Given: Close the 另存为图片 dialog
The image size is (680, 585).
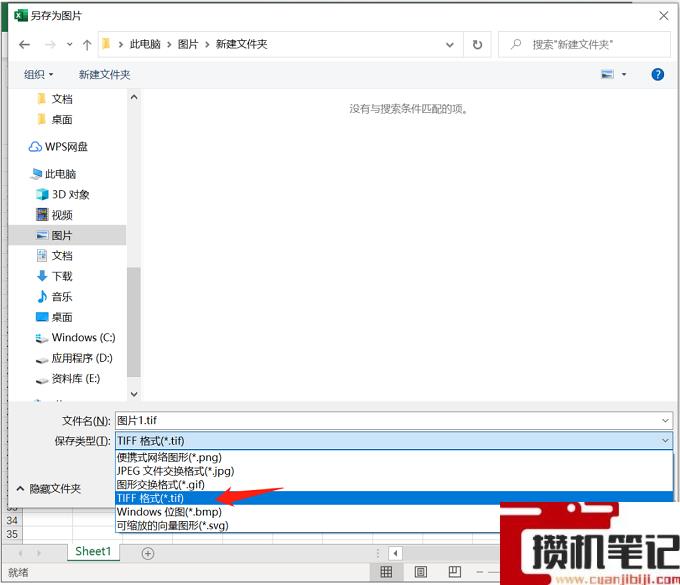Looking at the screenshot, I should pos(664,16).
